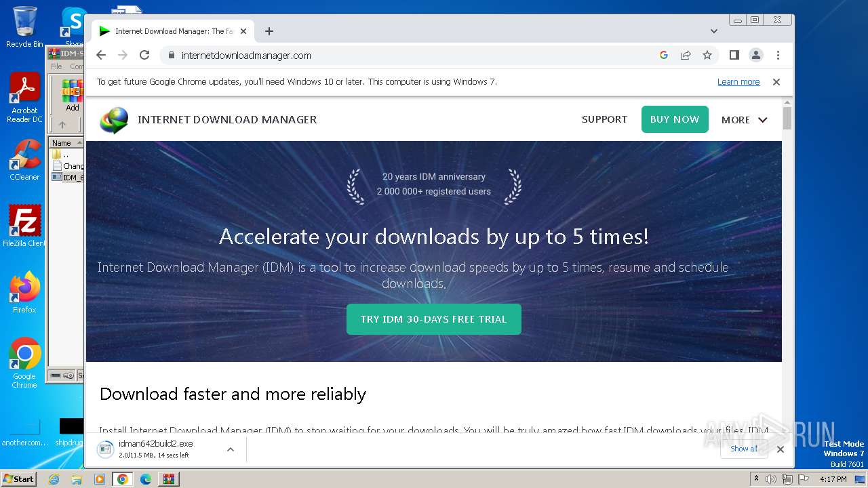Viewport: 868px width, 488px height.
Task: Open Chrome's side panel icon
Action: [734, 56]
